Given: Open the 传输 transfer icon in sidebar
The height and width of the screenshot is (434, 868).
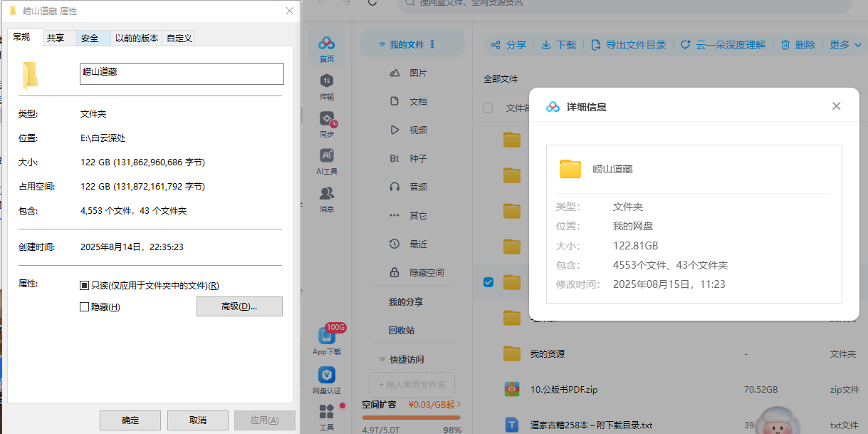Looking at the screenshot, I should [327, 82].
